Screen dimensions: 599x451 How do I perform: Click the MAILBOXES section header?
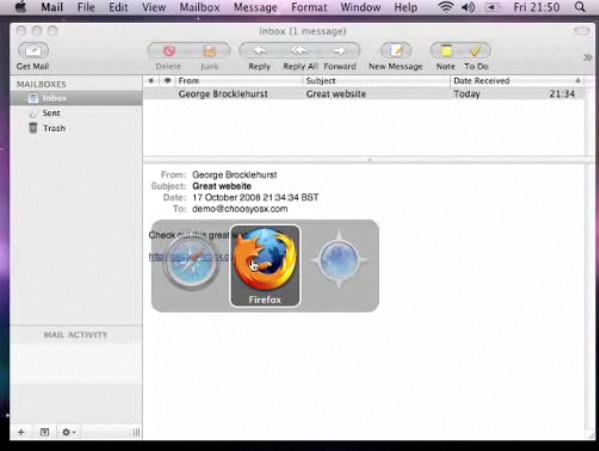[x=41, y=84]
